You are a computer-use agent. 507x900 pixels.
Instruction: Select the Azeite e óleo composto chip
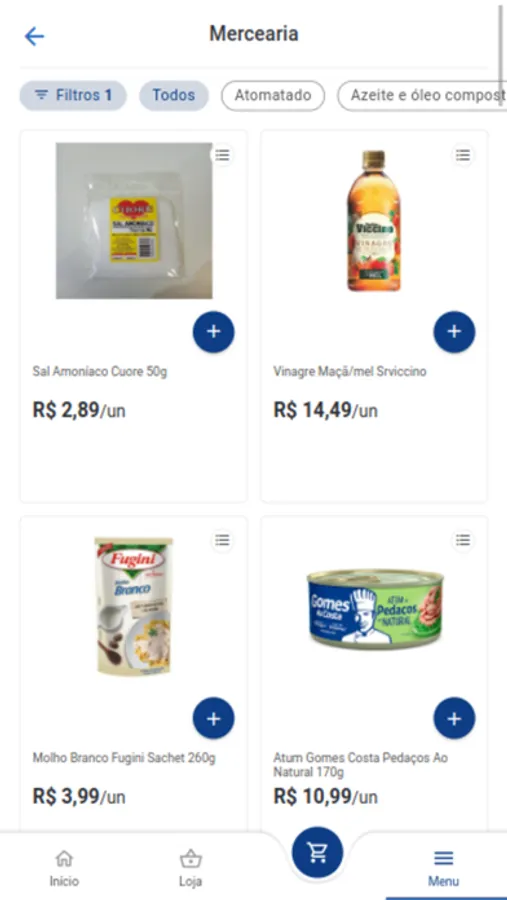422,95
